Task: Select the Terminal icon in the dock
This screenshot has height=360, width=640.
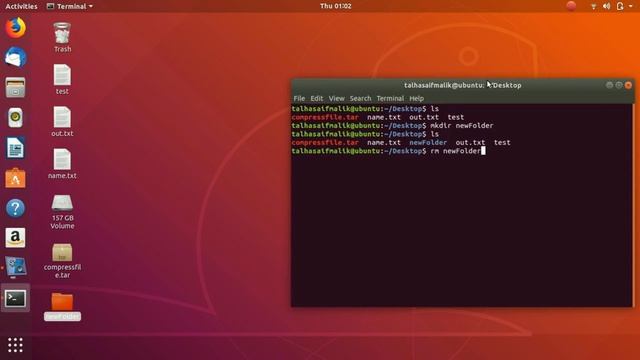Action: [x=16, y=298]
